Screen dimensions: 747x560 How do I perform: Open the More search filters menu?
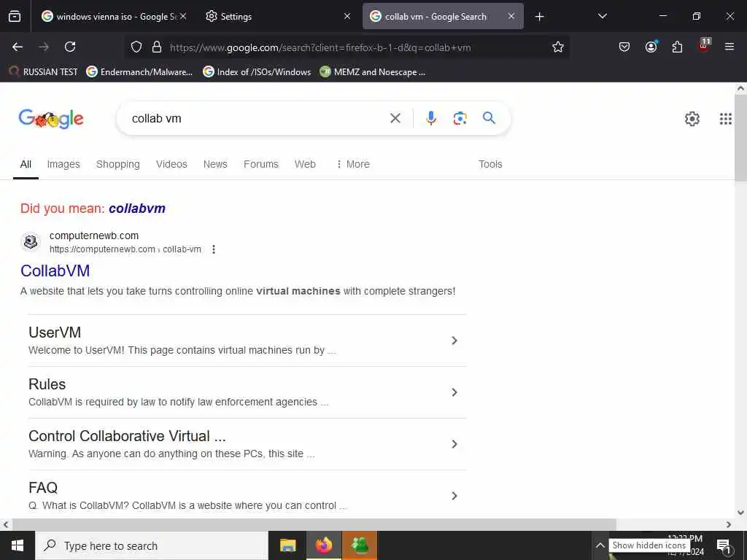tap(353, 164)
